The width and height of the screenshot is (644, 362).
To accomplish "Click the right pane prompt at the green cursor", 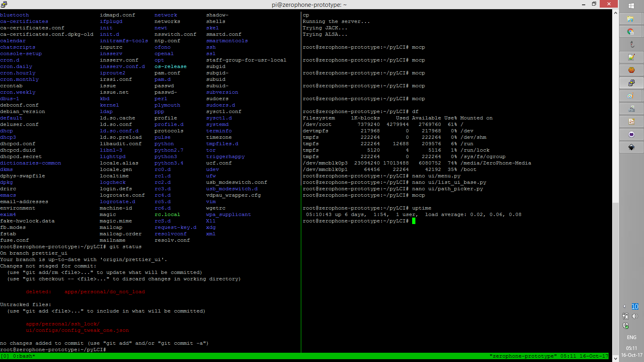I will tap(413, 221).
